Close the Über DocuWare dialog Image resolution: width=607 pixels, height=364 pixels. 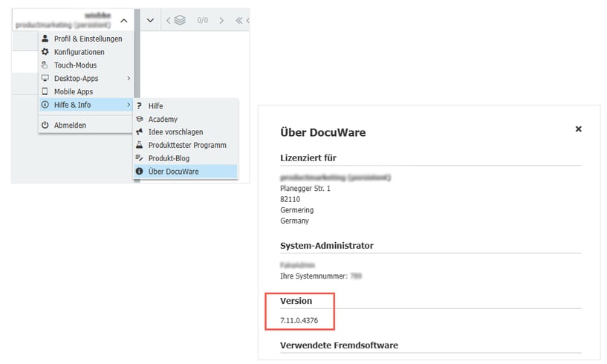coord(579,129)
